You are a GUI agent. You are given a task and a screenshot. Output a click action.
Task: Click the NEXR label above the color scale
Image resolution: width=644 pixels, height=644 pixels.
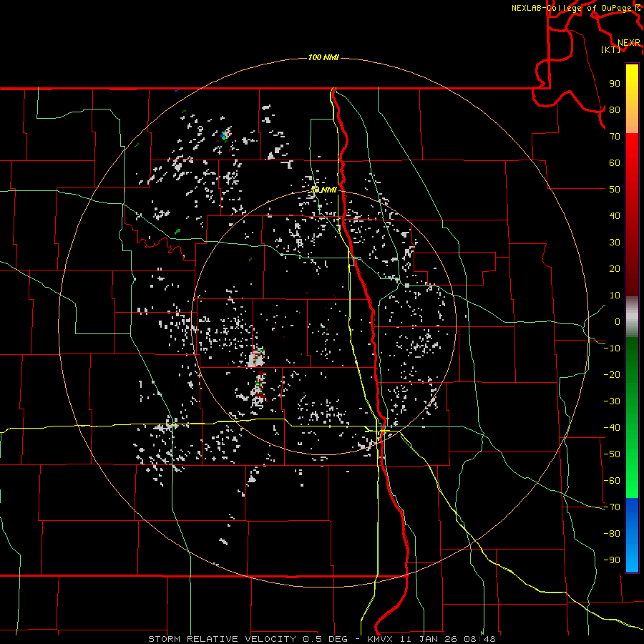[x=629, y=43]
